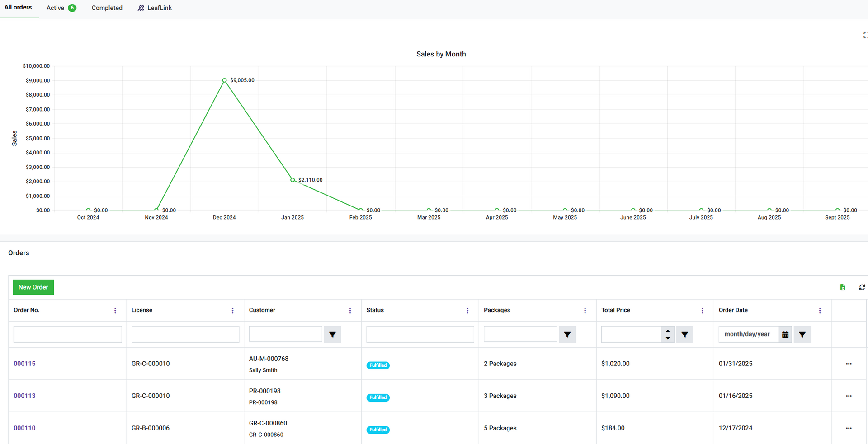Open row actions for order 000113
868x444 pixels.
point(849,396)
